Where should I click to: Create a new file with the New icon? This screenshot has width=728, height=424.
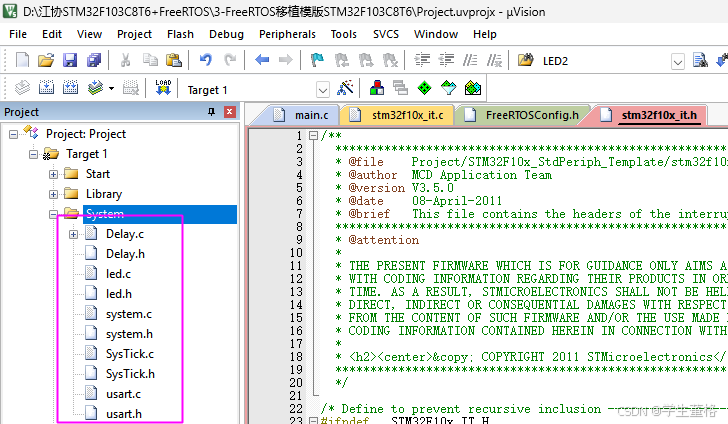click(22, 60)
